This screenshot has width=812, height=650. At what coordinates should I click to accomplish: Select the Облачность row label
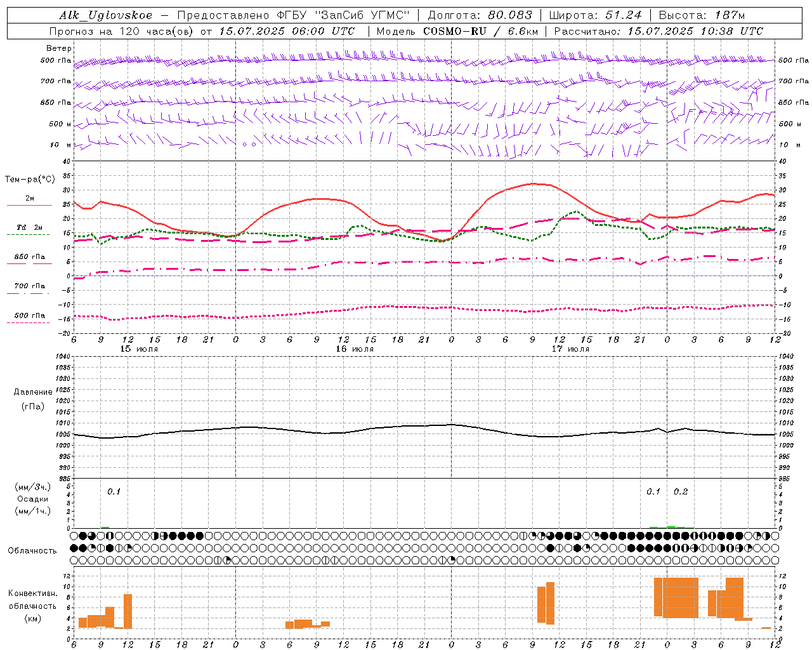(32, 551)
